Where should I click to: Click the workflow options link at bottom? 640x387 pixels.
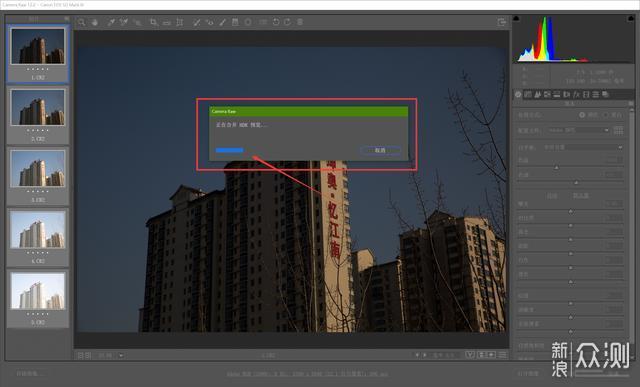pos(307,374)
